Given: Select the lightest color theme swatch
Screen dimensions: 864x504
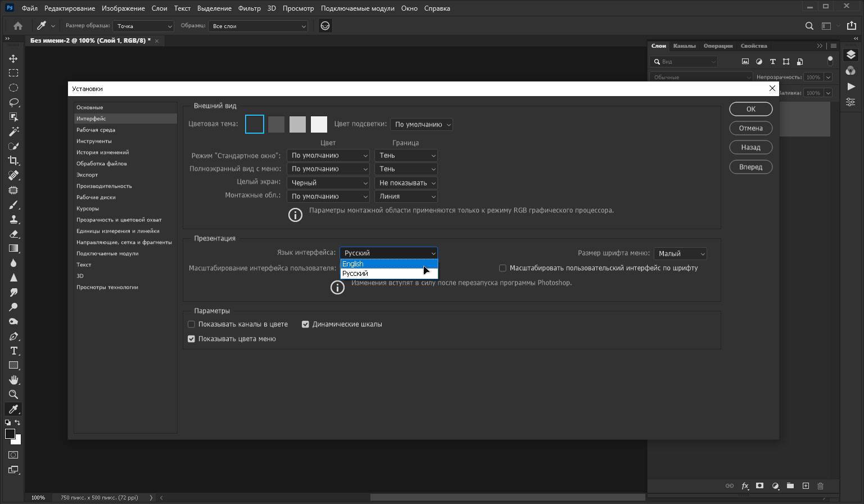Looking at the screenshot, I should [319, 124].
